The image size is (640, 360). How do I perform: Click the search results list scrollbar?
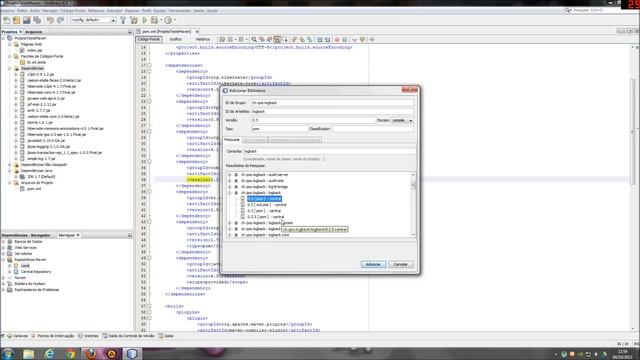[413, 205]
